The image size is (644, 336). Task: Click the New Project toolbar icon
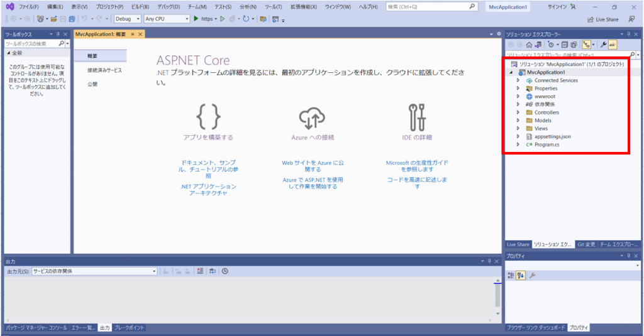point(40,19)
